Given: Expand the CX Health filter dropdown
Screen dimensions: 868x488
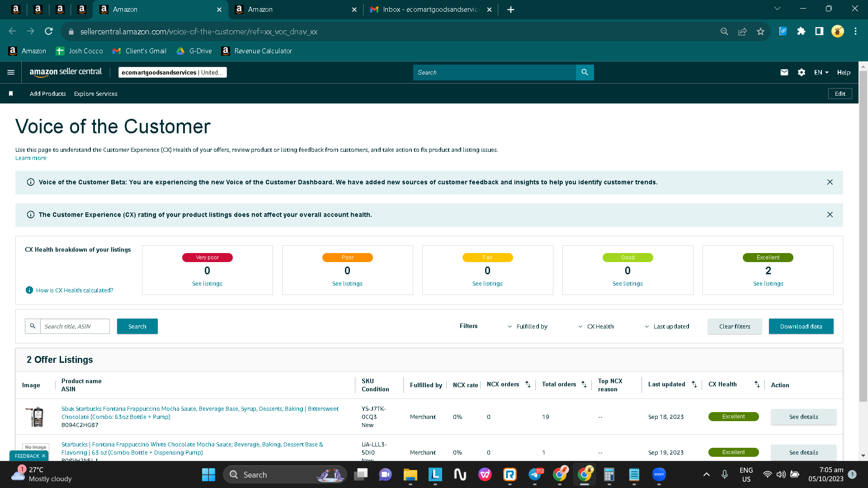Looking at the screenshot, I should (596, 326).
